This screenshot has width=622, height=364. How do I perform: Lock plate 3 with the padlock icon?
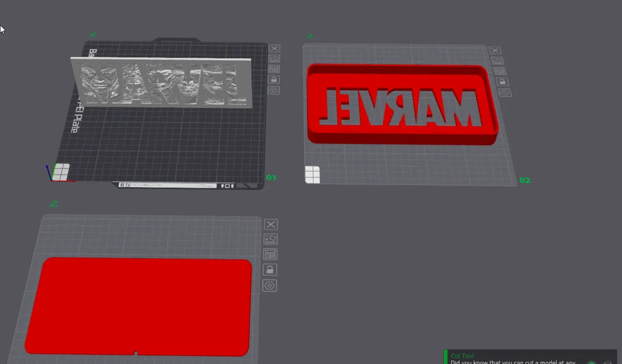click(x=270, y=270)
